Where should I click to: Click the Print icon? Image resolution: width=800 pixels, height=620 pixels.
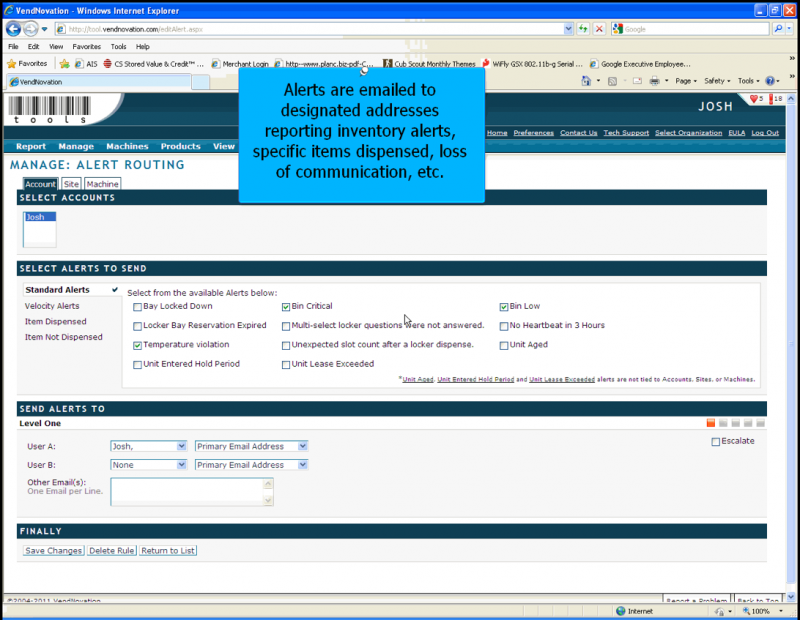pyautogui.click(x=655, y=81)
